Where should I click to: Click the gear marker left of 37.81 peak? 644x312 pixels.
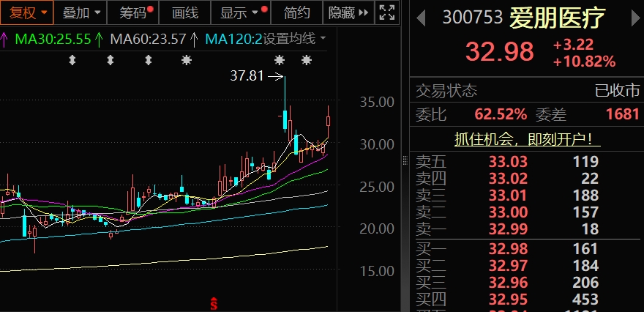pyautogui.click(x=279, y=60)
